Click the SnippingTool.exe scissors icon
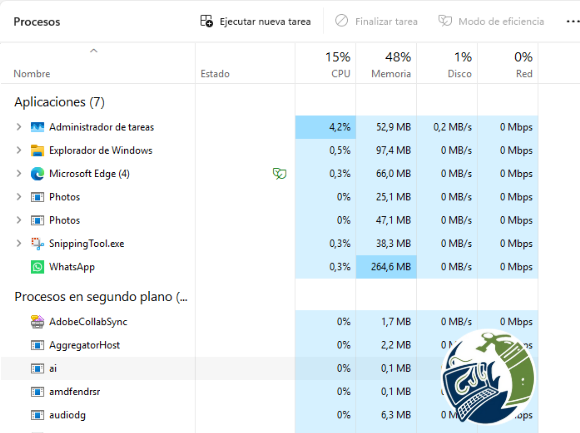This screenshot has height=433, width=580. (x=37, y=244)
